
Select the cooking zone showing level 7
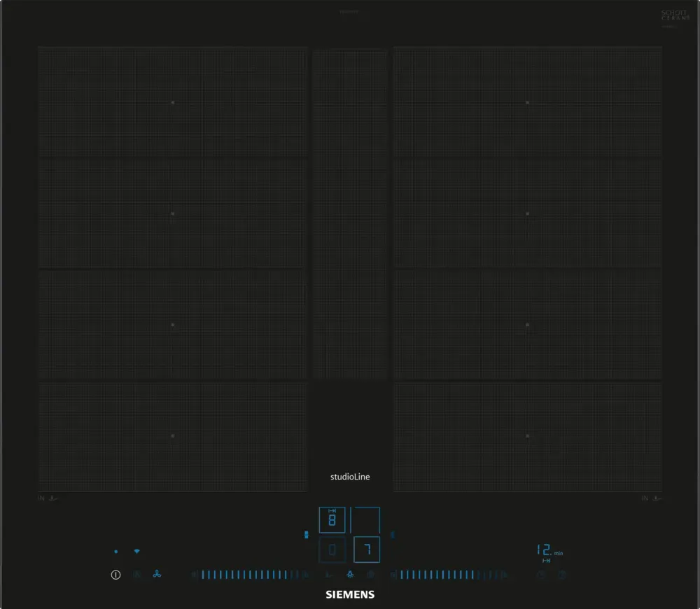tap(366, 549)
